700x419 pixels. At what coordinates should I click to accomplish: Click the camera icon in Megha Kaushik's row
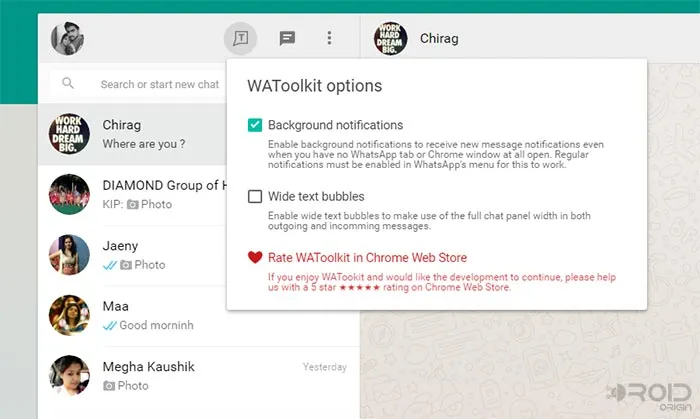coord(108,386)
